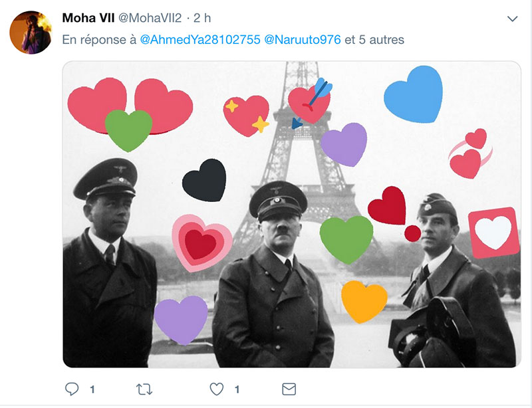
Task: Click the sparkling heart sticker in photo
Action: pyautogui.click(x=246, y=116)
